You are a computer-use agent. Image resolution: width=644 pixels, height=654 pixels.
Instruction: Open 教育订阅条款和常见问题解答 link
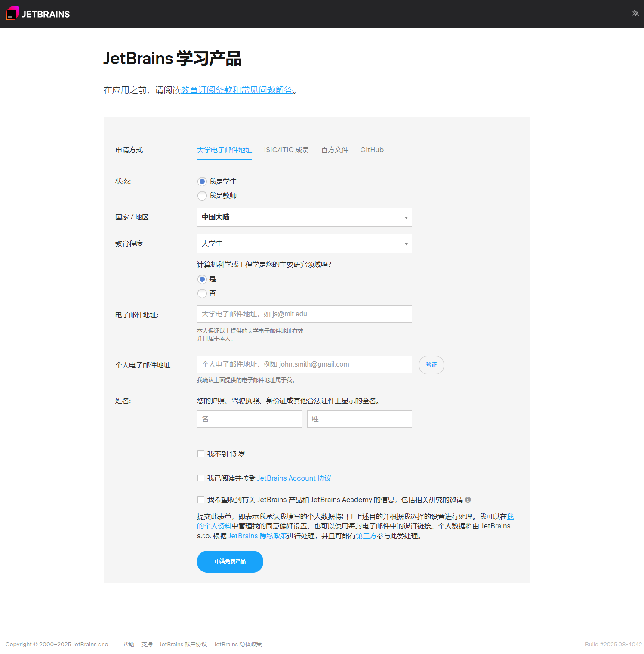pos(237,90)
